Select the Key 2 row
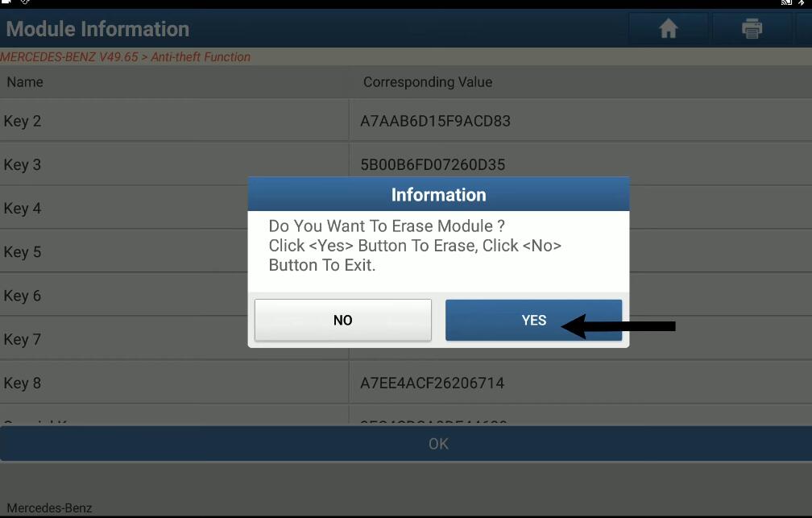 point(406,121)
